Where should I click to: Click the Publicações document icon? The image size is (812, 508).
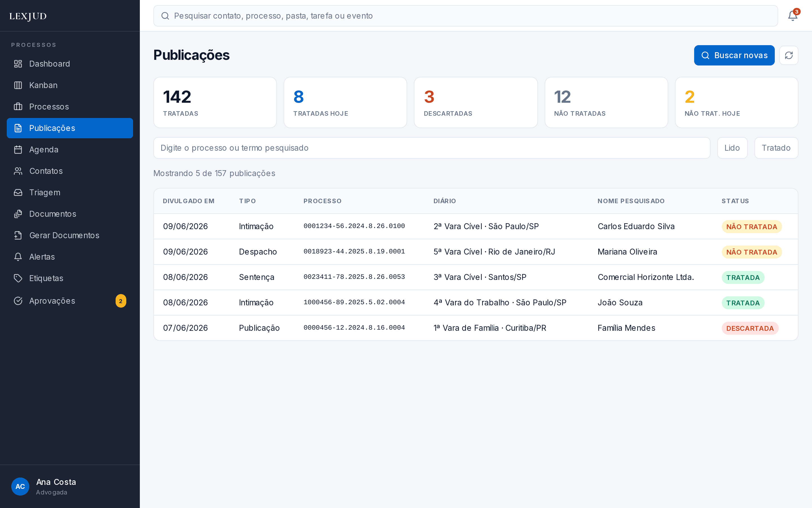[x=18, y=128]
